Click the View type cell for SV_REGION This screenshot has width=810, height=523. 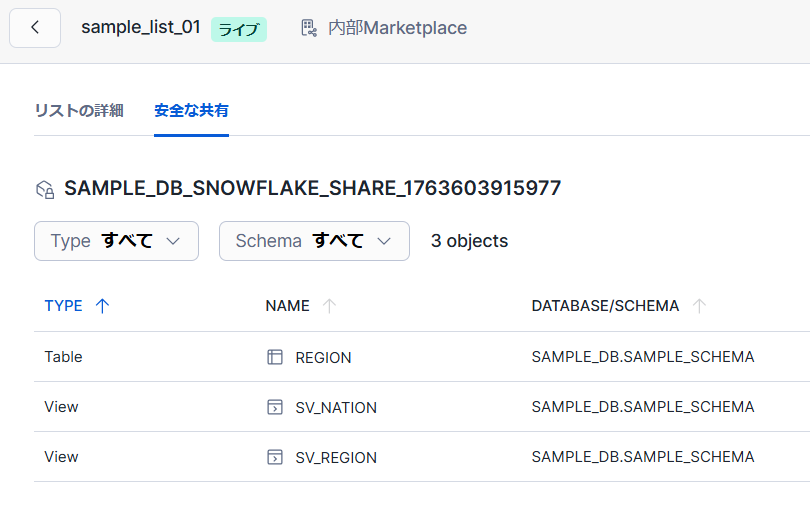tap(61, 457)
